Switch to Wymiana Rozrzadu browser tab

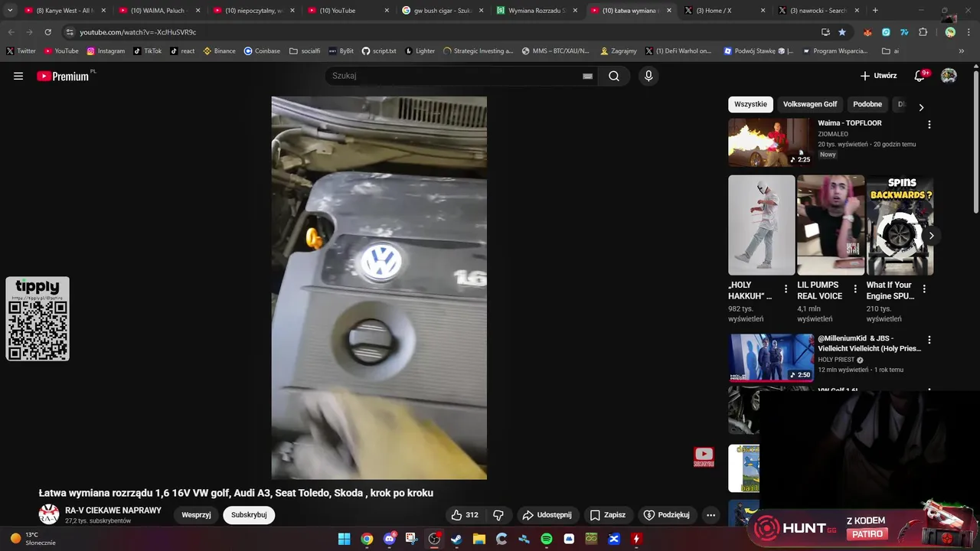coord(536,11)
